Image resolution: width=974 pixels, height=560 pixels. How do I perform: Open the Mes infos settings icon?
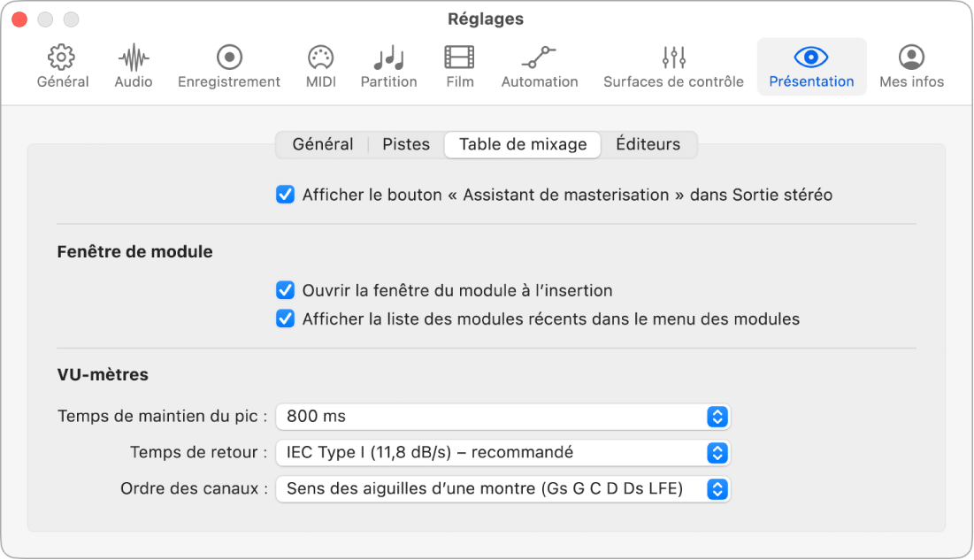(x=910, y=66)
